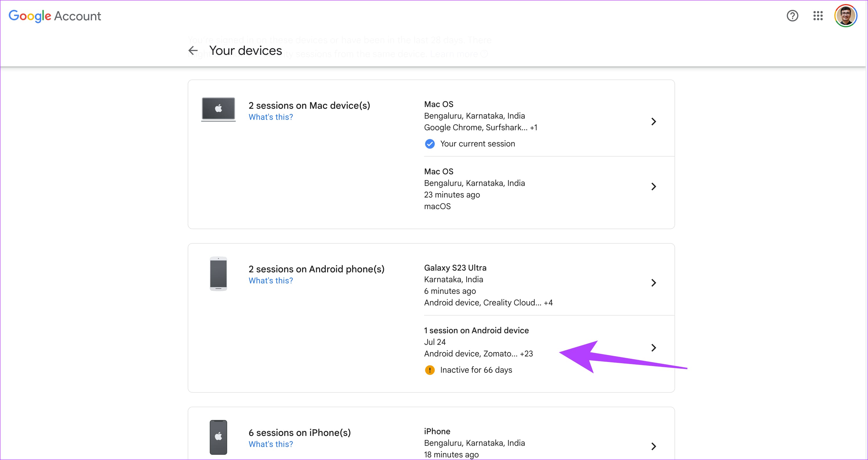Click 'Google Chrome, Surfshark... +1' text
Image resolution: width=868 pixels, height=460 pixels.
481,127
